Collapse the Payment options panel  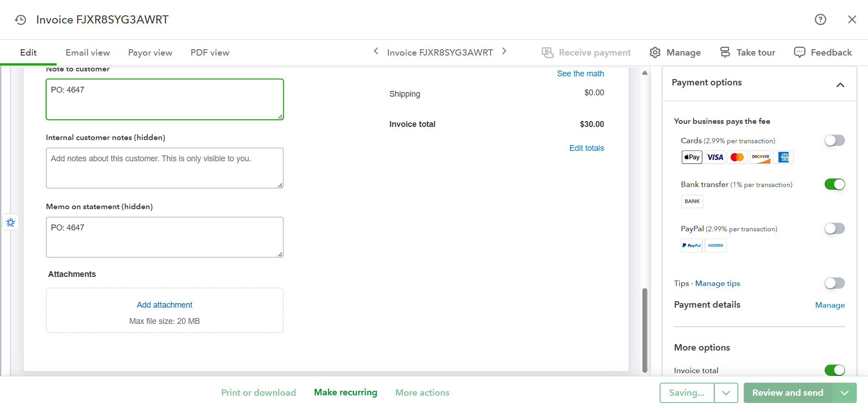pos(840,85)
